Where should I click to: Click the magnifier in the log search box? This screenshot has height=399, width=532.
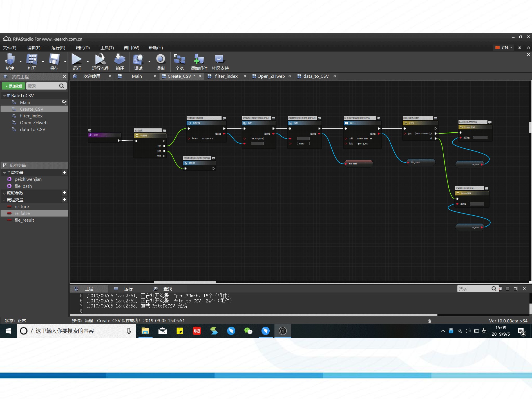click(x=494, y=289)
